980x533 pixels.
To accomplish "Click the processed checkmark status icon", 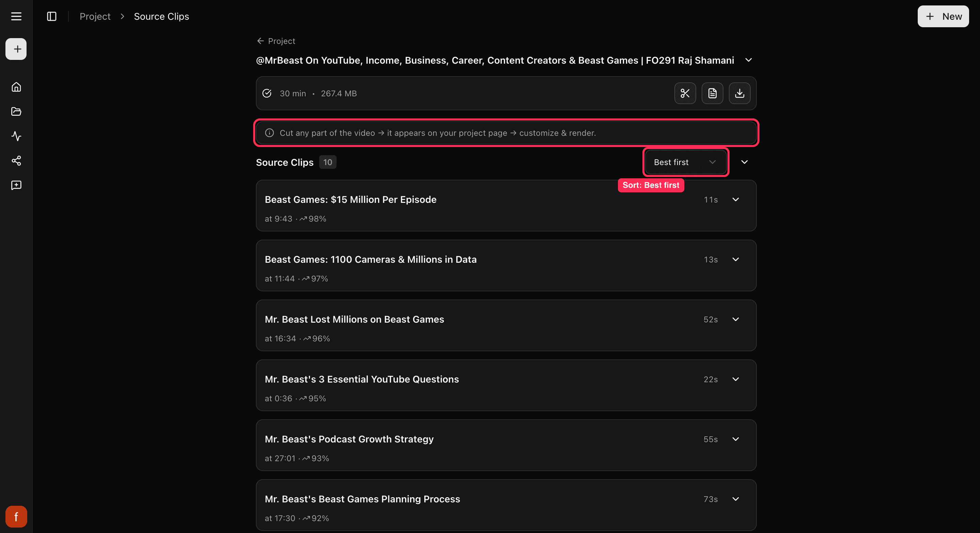I will (x=267, y=93).
